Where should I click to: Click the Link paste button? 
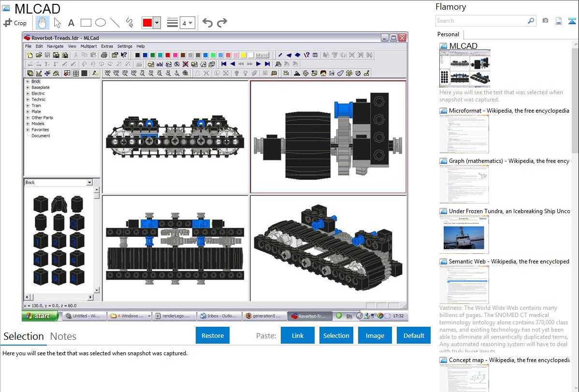[x=298, y=335]
